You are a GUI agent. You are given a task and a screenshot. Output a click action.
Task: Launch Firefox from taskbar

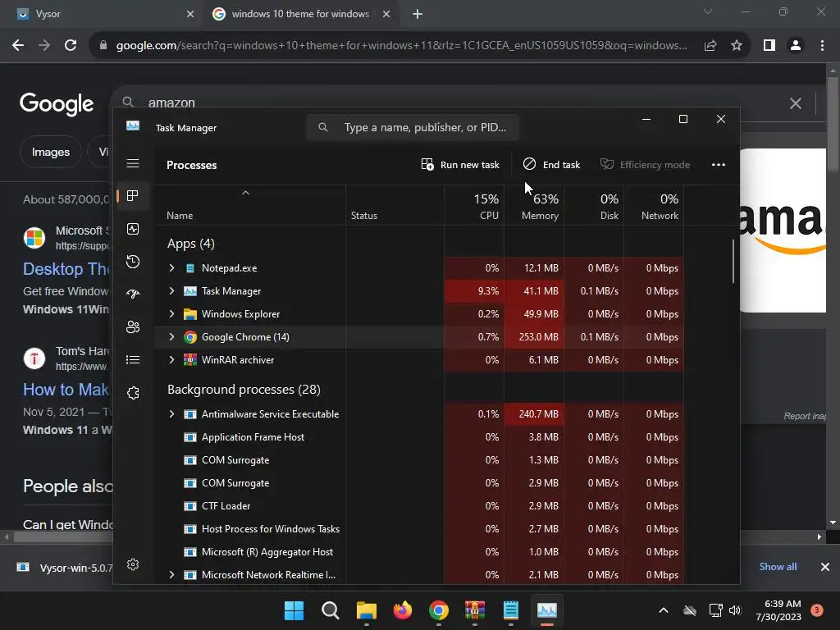tap(403, 610)
